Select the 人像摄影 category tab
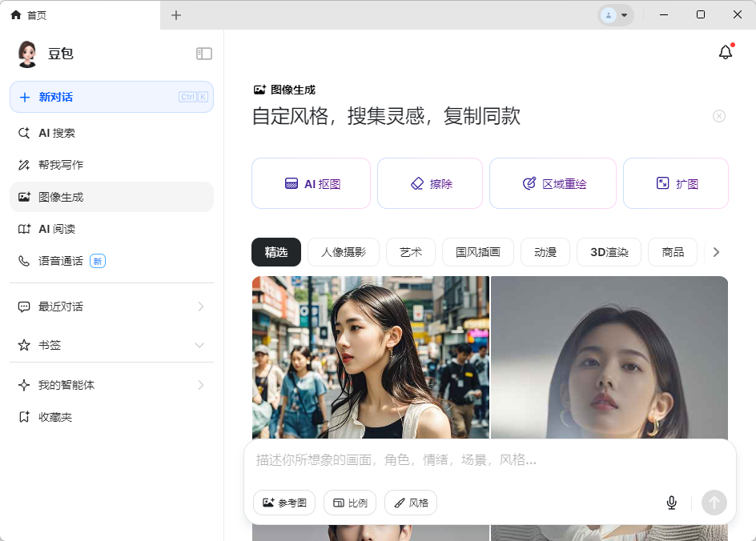 click(344, 252)
